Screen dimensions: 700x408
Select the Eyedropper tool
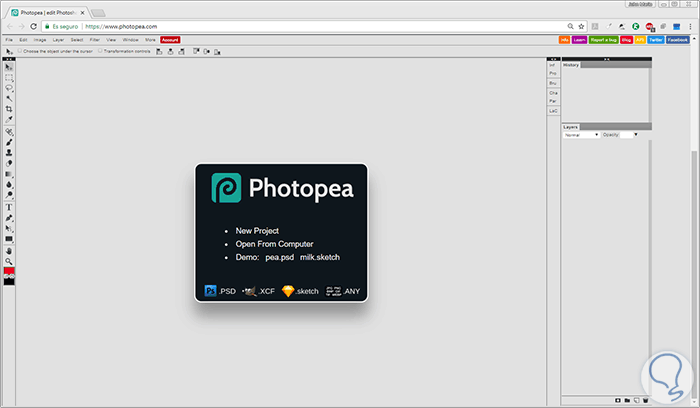coord(9,120)
